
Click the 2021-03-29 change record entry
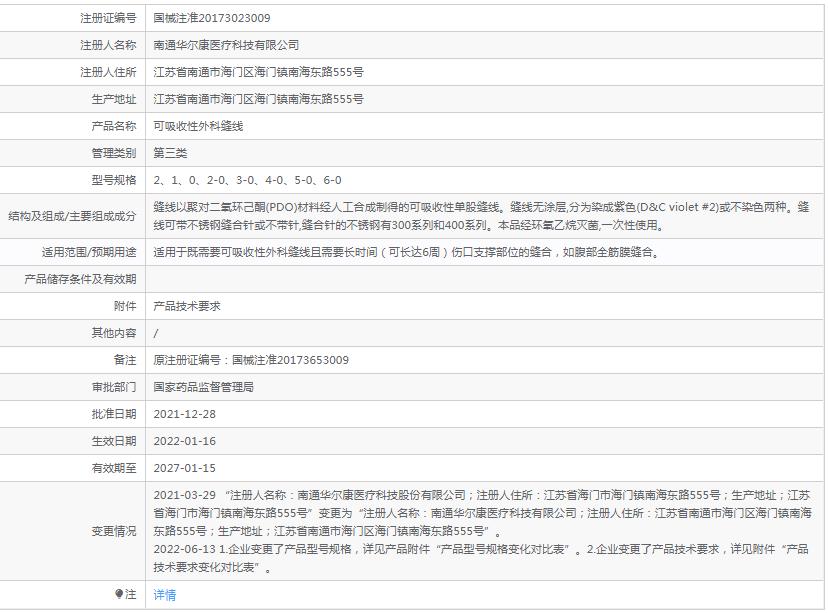[482, 513]
